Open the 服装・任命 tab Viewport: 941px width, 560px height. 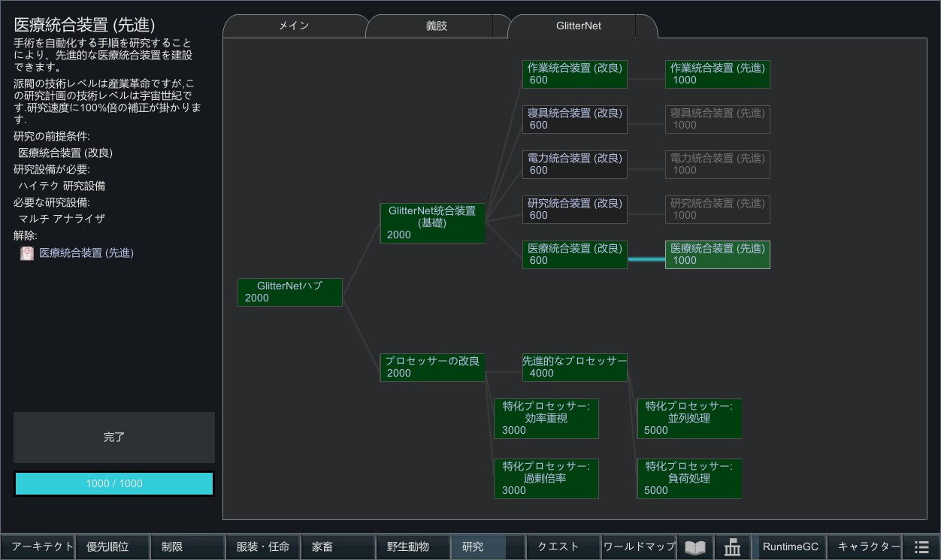[263, 547]
